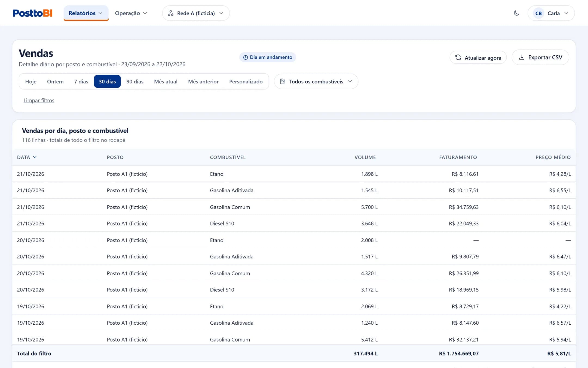Screen dimensions: 588x368
Task: Click the fuel pump filter icon
Action: 283,82
